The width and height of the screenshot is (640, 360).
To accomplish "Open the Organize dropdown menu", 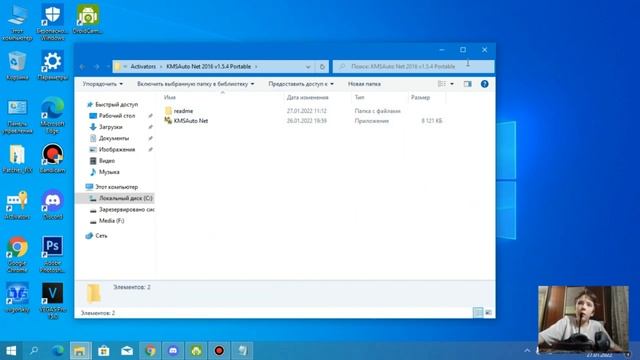I will 102,84.
